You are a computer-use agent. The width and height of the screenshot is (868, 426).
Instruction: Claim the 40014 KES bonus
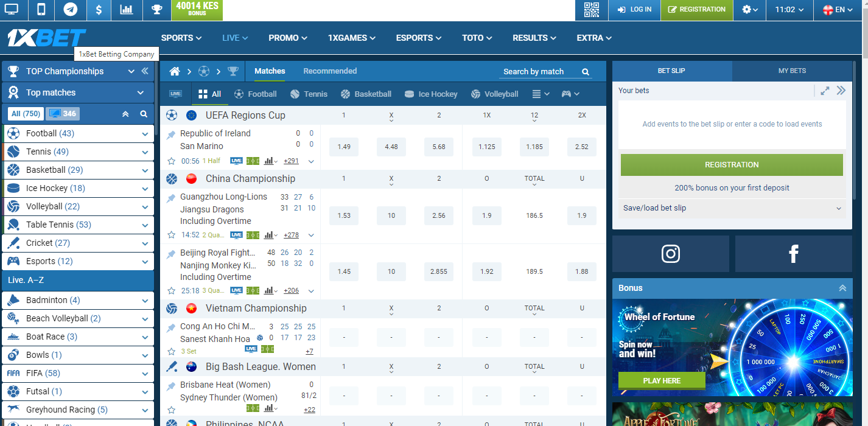(197, 10)
